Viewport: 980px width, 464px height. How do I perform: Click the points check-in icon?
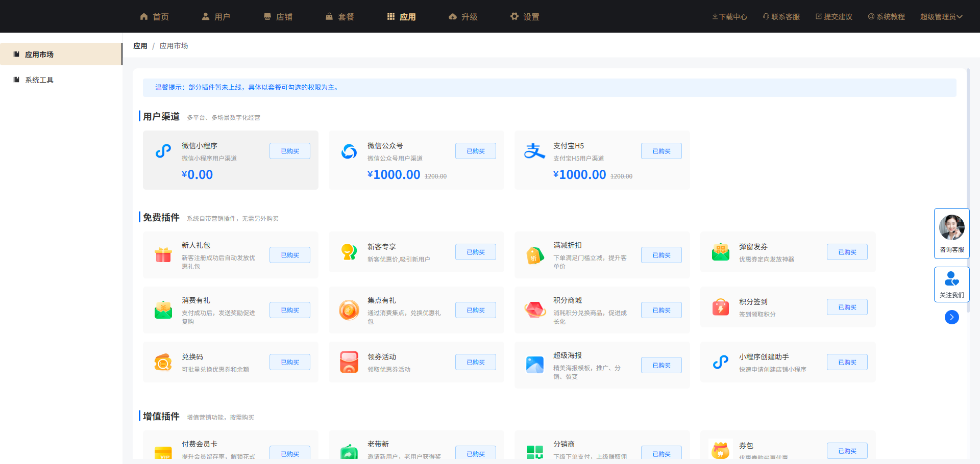(720, 307)
